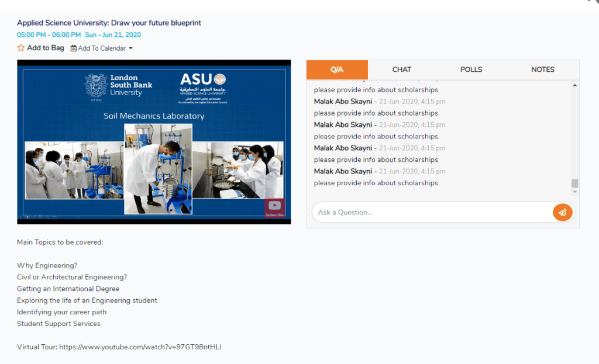Click the session title Applied Science University

(x=109, y=23)
